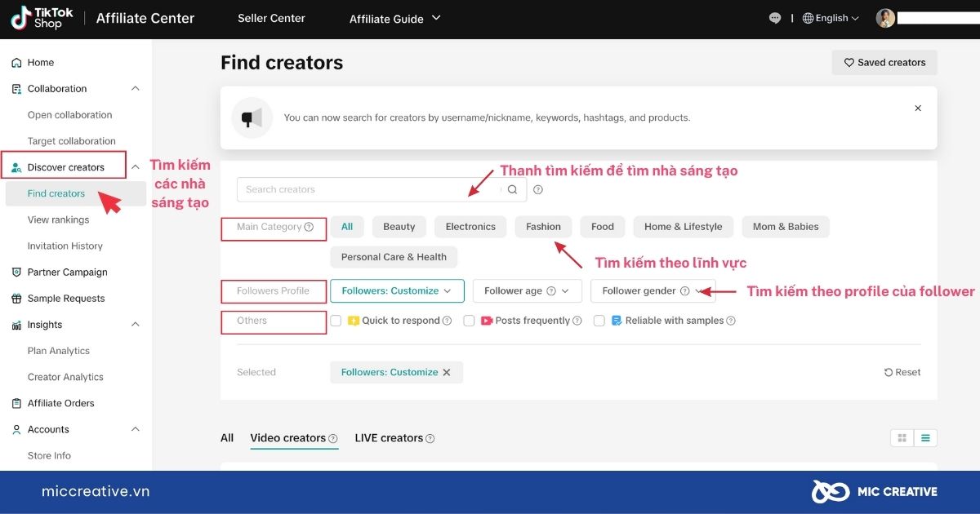Click Follower age help icon
The height and width of the screenshot is (514, 980).
[x=550, y=291]
